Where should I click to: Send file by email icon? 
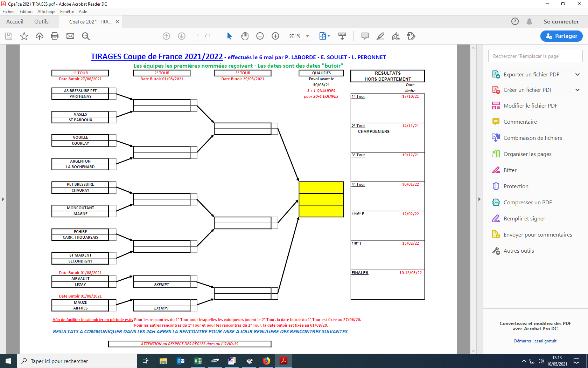70,36
